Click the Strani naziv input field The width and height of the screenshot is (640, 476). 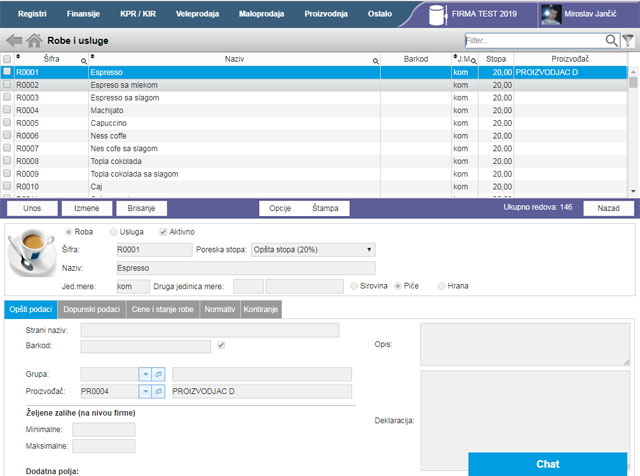pos(209,330)
